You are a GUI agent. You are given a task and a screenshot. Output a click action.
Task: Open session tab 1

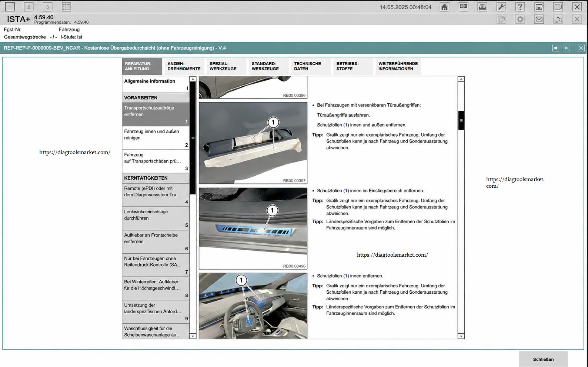[x=10, y=7]
